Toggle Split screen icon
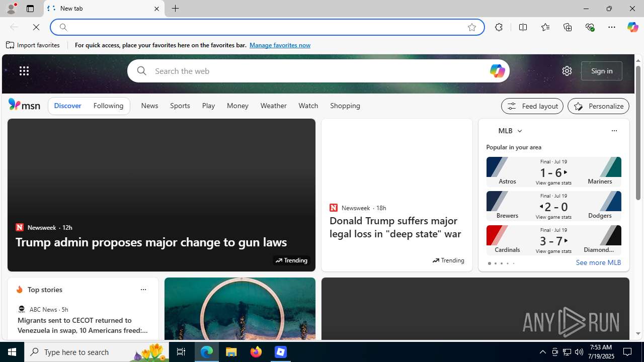644x362 pixels. (x=523, y=27)
